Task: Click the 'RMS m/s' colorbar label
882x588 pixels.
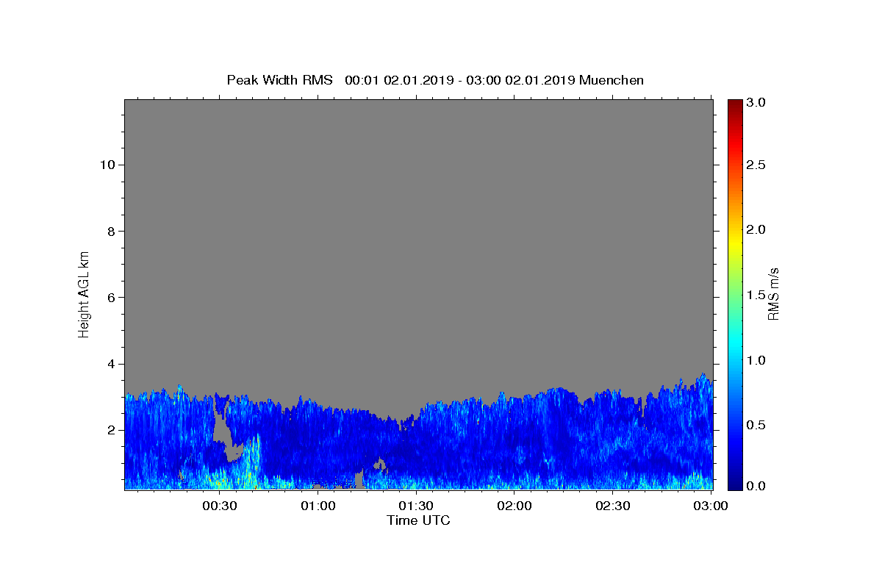Action: (x=773, y=294)
